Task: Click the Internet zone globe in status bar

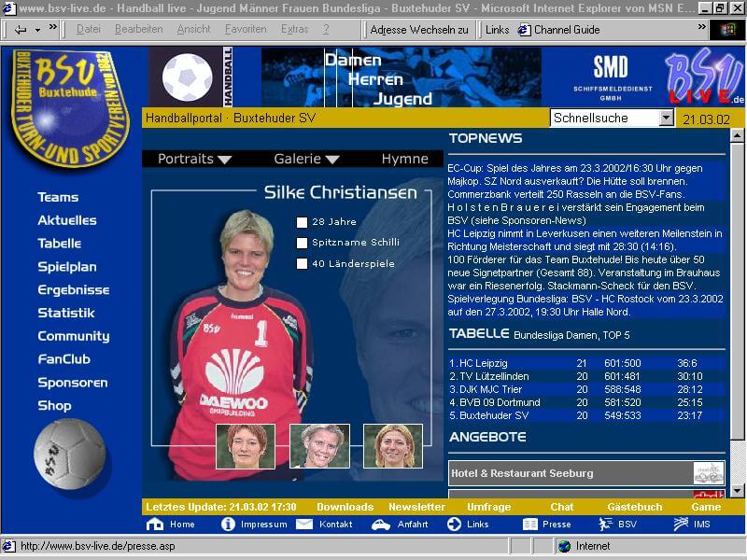Action: point(565,546)
